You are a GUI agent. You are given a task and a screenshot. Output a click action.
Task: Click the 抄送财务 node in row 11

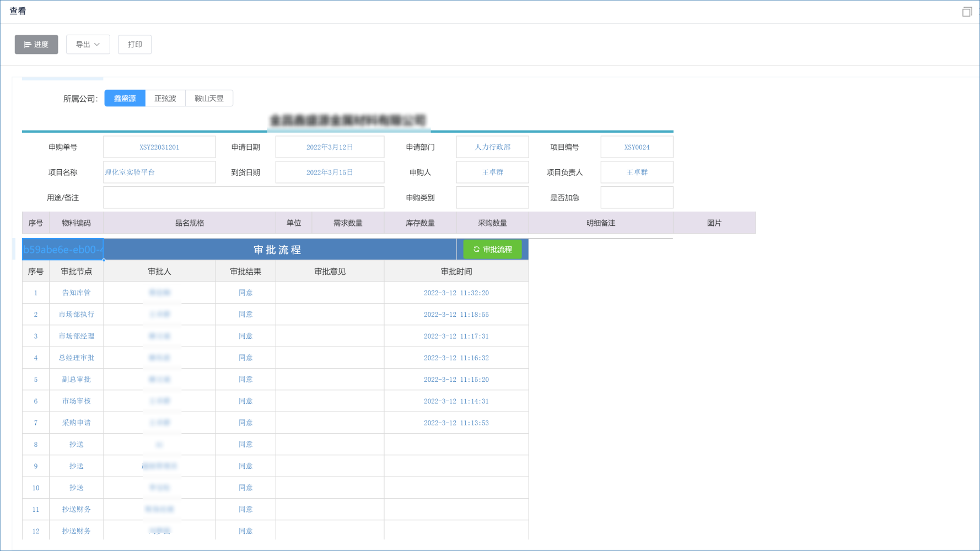click(x=77, y=509)
